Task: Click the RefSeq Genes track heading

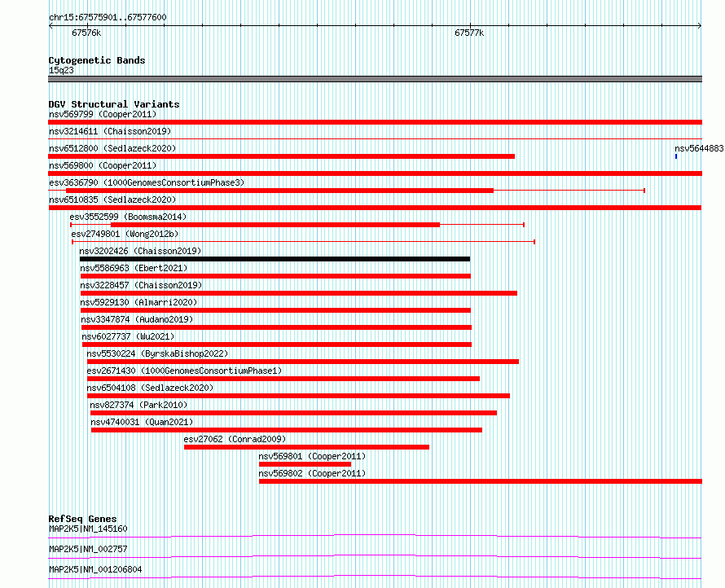Action: tap(82, 519)
